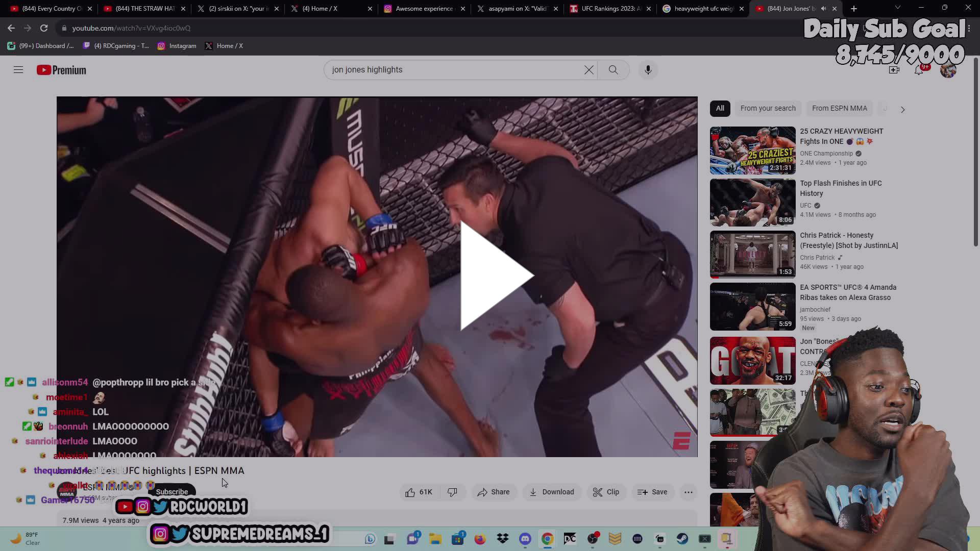
Task: Open the Clip scissors tool
Action: point(606,492)
